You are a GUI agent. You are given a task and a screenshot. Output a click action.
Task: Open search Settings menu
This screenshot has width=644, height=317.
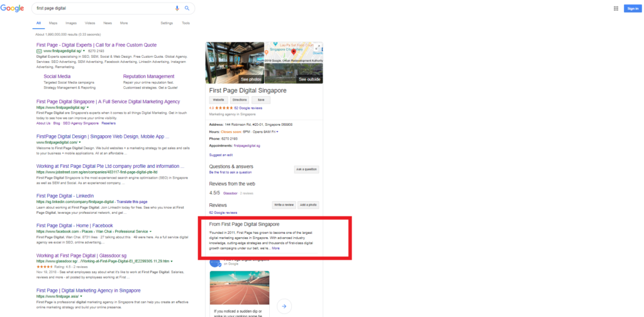pyautogui.click(x=167, y=23)
